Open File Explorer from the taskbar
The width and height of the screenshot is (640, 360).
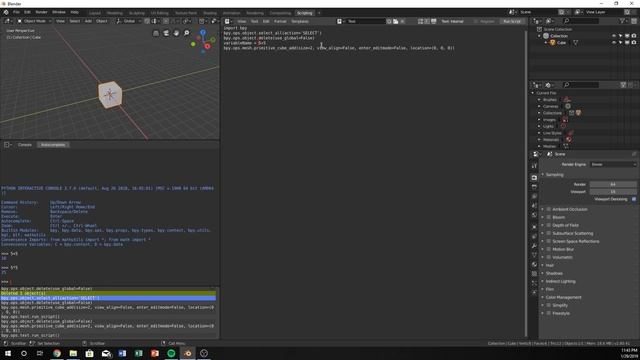point(73,353)
